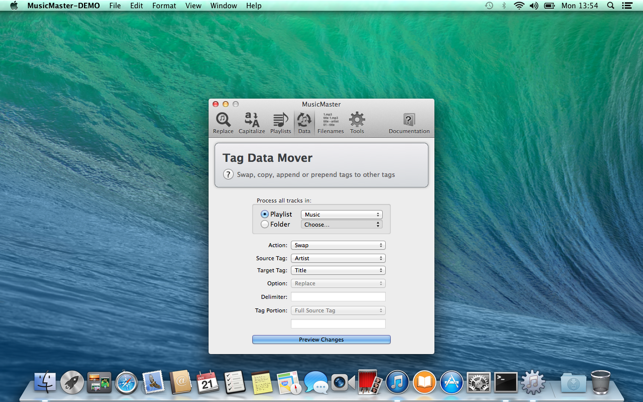Open Finder from the dock

(x=45, y=382)
